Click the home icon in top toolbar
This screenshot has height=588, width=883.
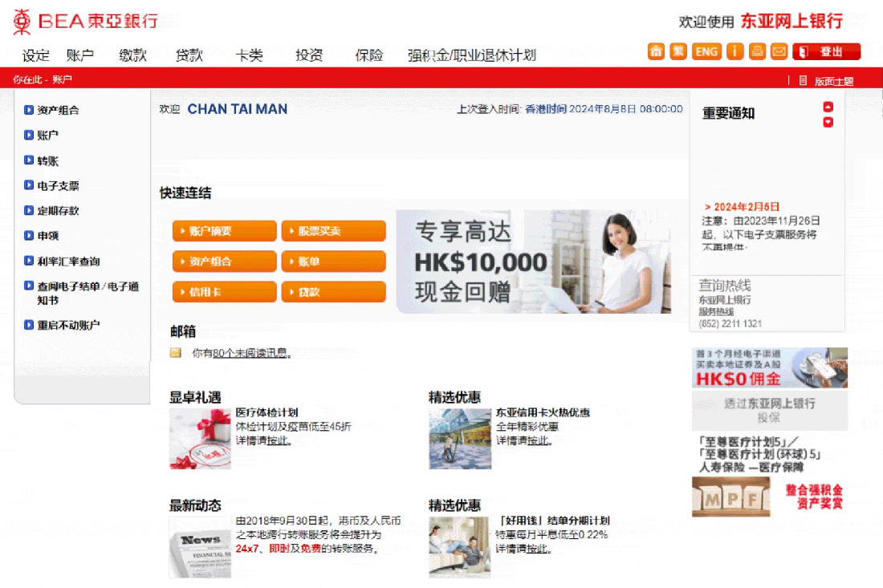click(x=656, y=52)
